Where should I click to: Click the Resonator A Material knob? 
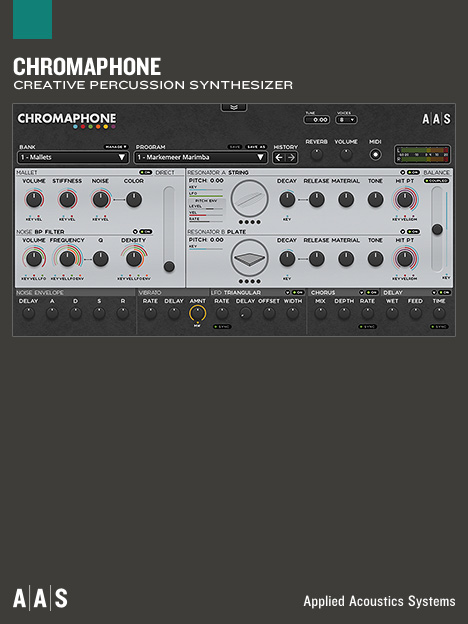coord(346,199)
